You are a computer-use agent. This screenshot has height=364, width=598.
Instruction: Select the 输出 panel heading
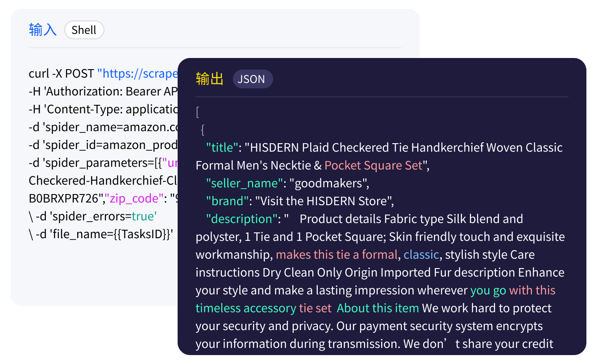210,79
